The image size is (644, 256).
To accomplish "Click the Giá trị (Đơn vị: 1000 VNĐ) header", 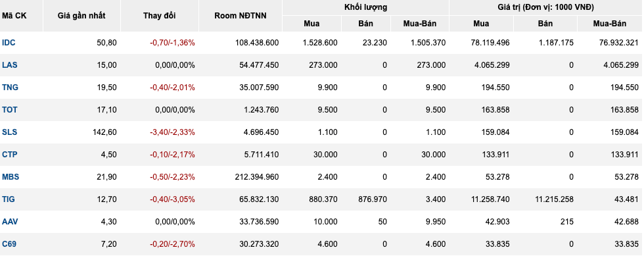I will point(546,7).
